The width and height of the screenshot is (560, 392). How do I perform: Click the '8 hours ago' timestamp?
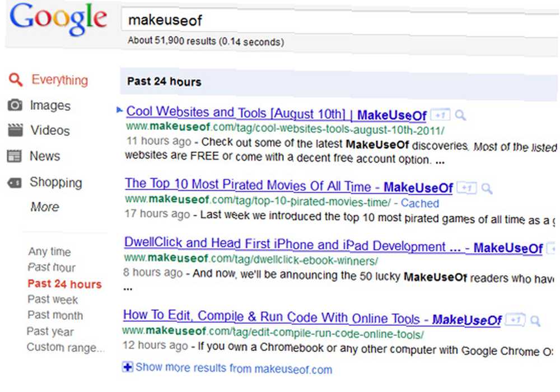click(153, 272)
